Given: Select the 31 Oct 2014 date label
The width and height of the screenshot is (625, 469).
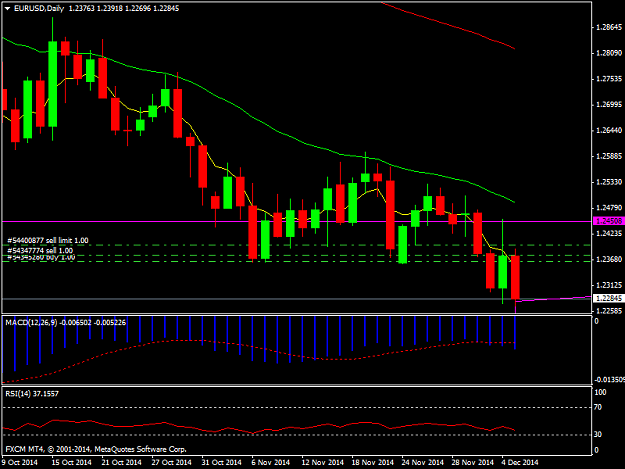Looking at the screenshot, I should click(222, 462).
